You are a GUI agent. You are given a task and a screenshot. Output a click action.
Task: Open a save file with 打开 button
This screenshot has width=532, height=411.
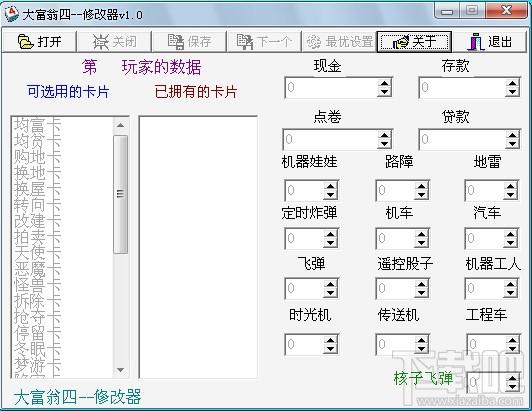click(39, 42)
